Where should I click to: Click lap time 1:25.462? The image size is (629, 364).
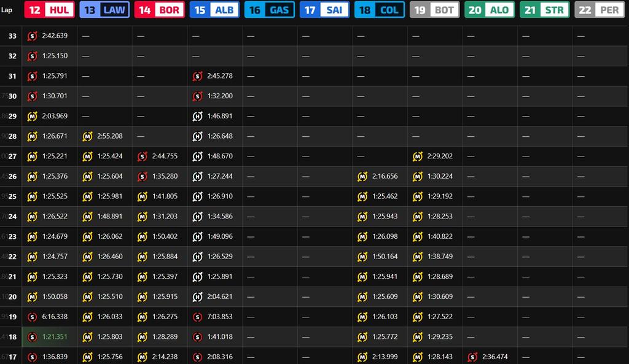pos(385,196)
